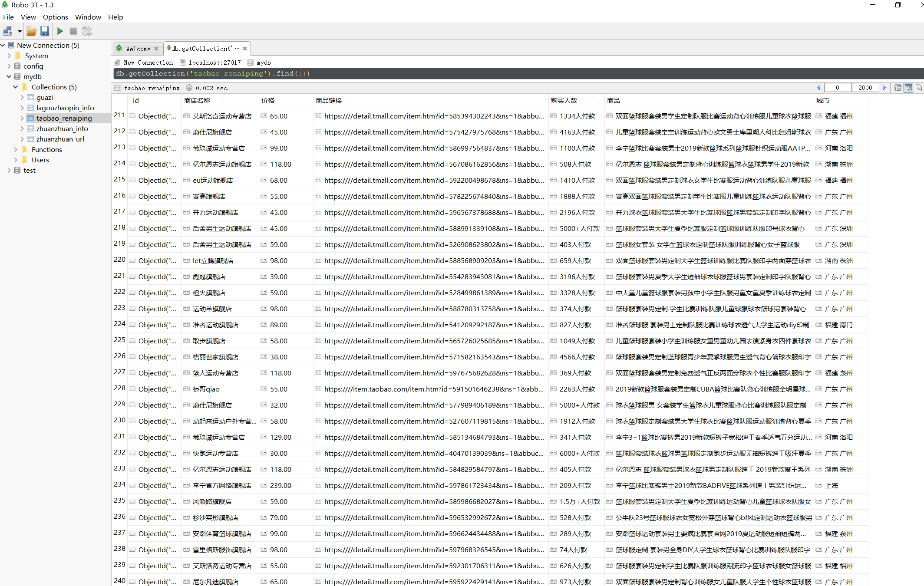Click the taobao_renaiping icon in the results header
Viewport: 924px width, 586px height.
point(118,88)
